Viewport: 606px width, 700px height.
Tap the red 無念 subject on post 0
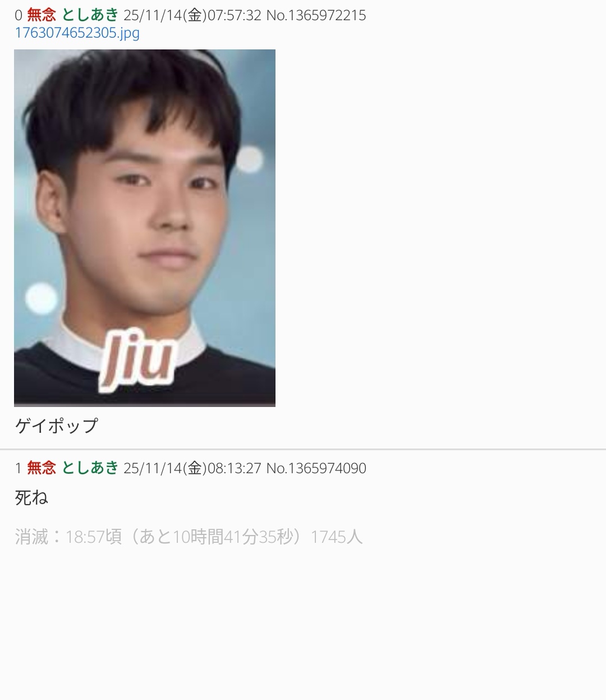[x=42, y=15]
